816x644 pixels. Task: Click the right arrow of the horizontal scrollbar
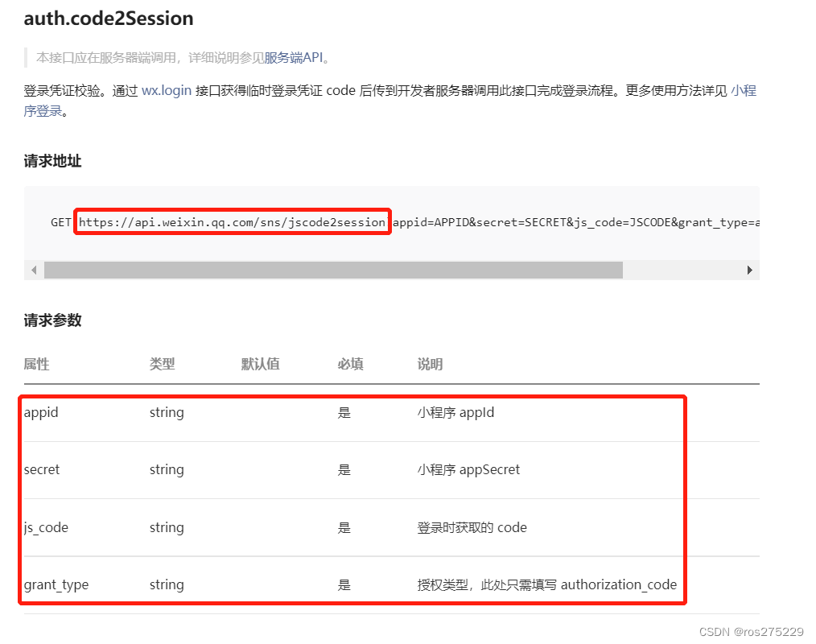[x=750, y=270]
